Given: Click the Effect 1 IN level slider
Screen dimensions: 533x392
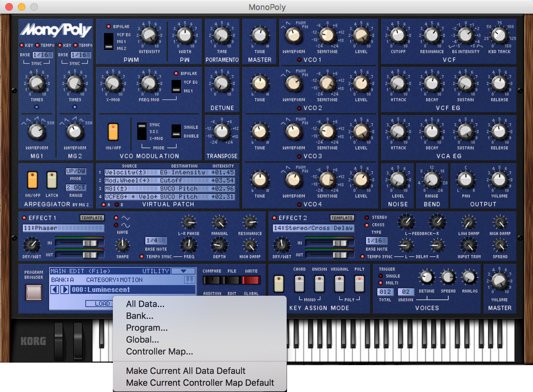Looking at the screenshot, I should (x=90, y=243).
